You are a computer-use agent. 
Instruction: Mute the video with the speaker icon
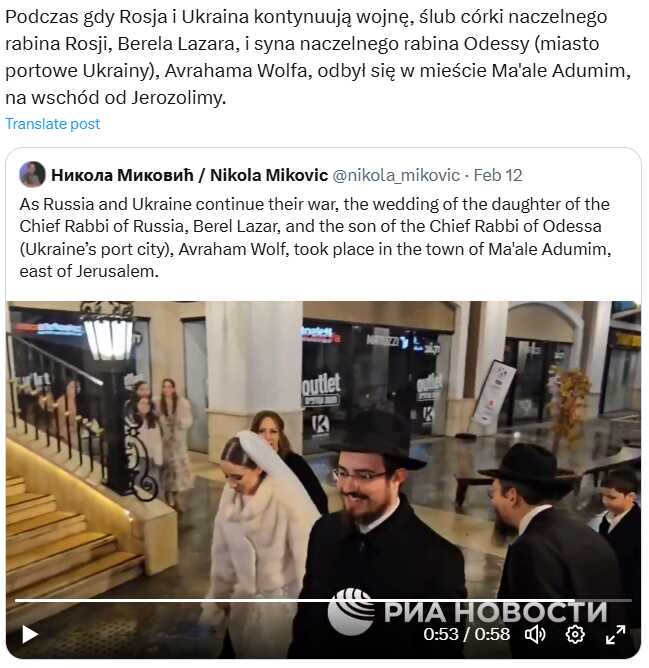coord(535,634)
